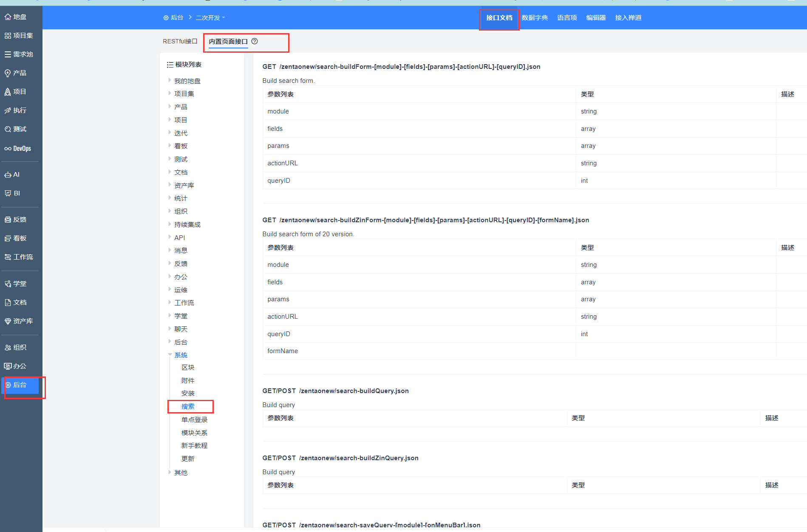Select the 内置页面接口 tab
807x532 pixels.
tap(228, 41)
